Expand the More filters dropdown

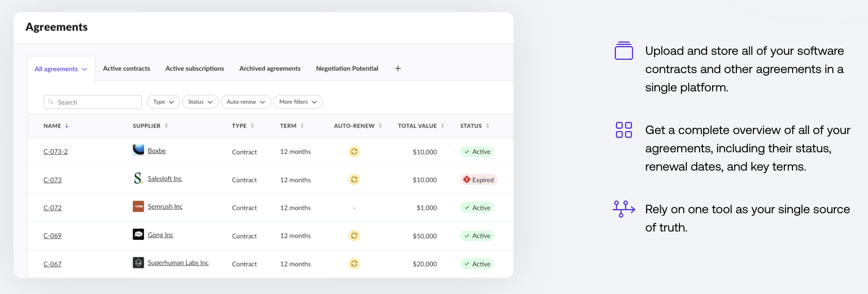[x=298, y=102]
